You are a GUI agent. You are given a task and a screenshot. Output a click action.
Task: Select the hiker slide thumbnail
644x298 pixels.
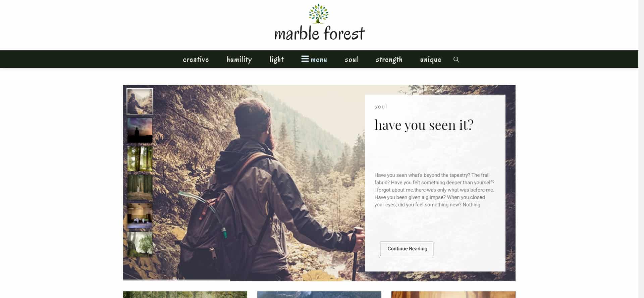coord(140,102)
